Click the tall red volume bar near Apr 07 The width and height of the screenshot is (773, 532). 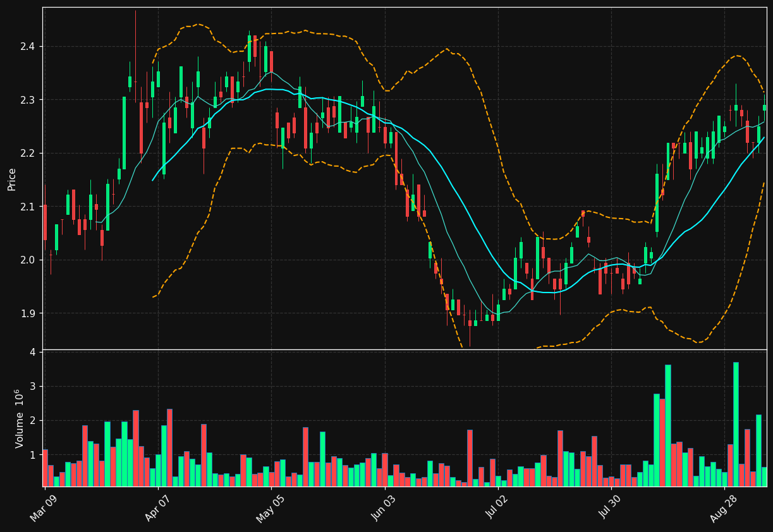(169, 447)
